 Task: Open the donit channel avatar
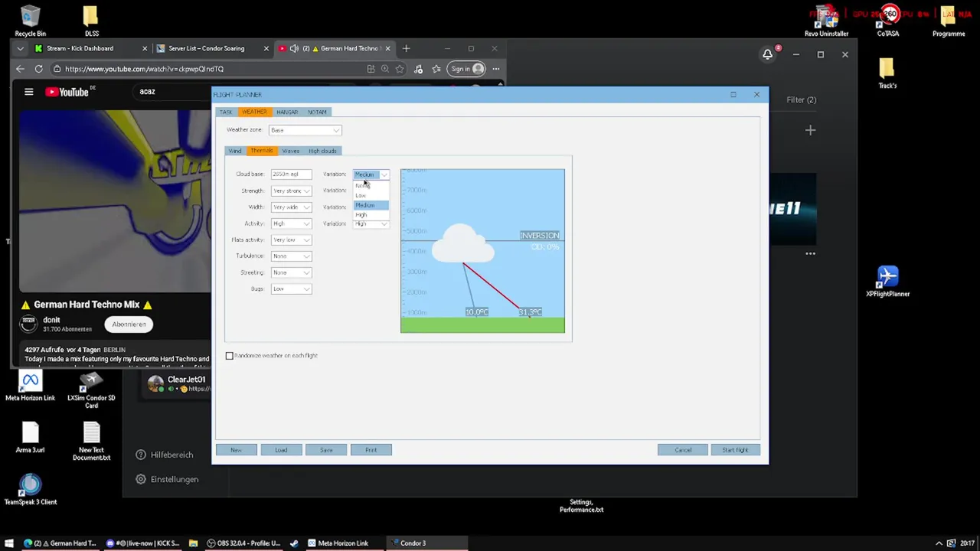28,324
